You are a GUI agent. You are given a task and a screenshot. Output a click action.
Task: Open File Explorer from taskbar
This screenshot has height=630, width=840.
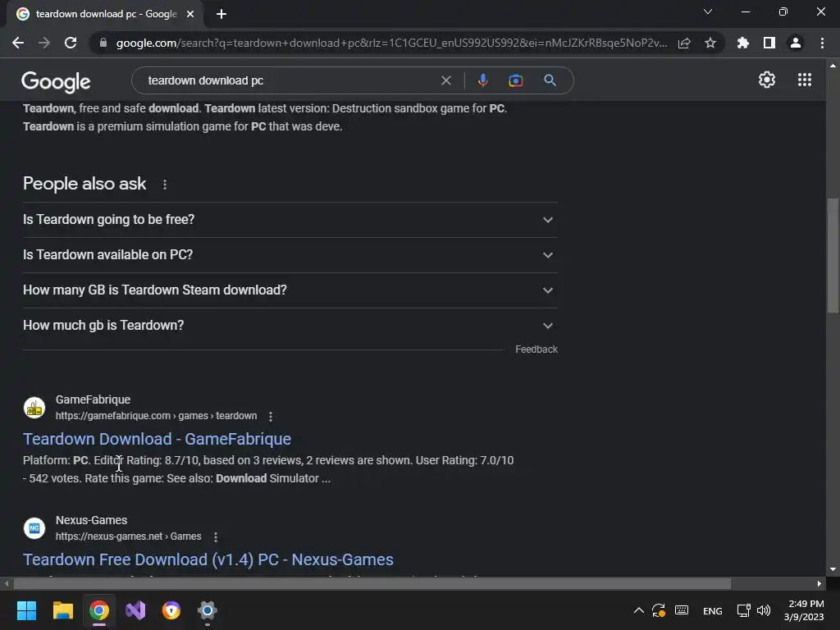click(x=62, y=610)
